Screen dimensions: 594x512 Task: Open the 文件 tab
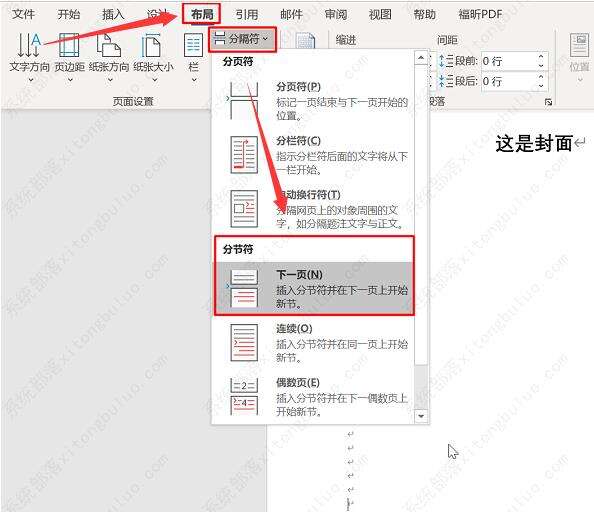click(x=23, y=14)
